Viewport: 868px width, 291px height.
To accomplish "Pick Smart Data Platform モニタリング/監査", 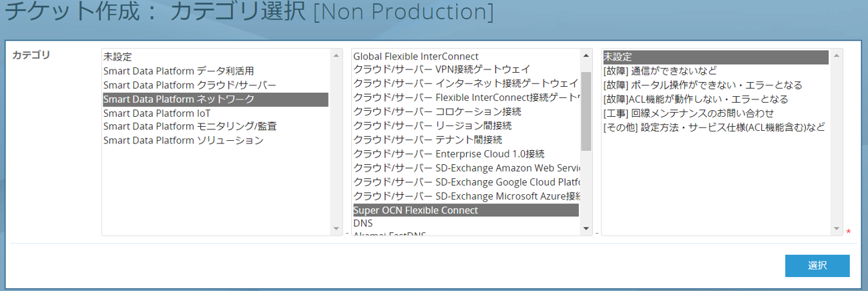I will tap(190, 127).
